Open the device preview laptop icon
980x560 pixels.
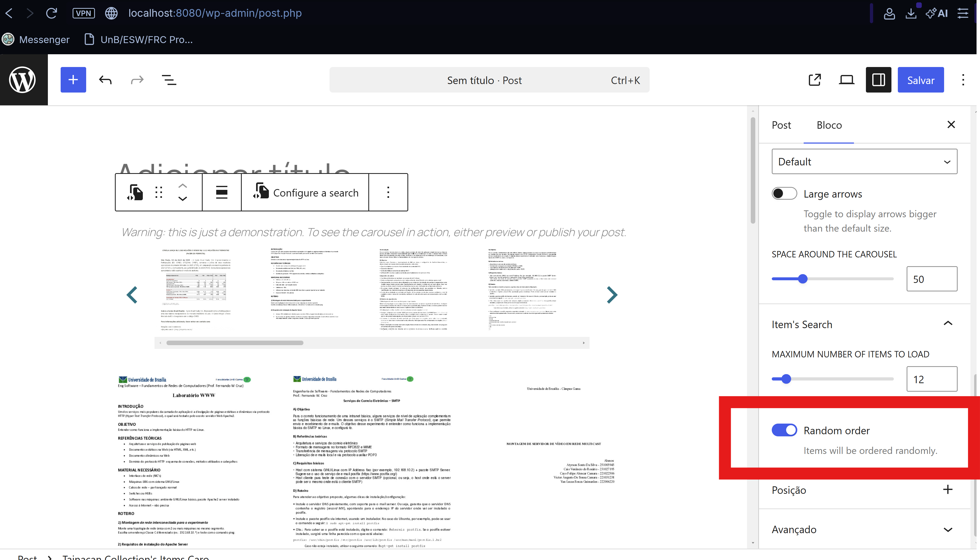point(846,80)
